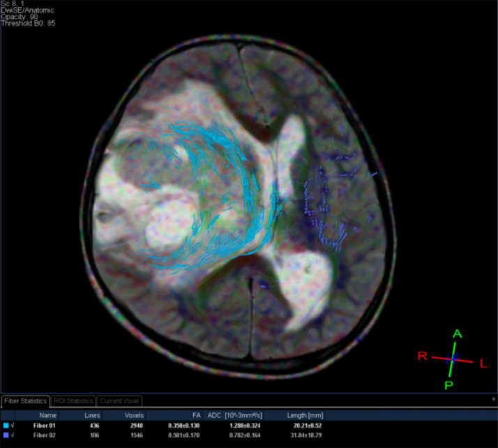The image size is (498, 448).
Task: Select the Fiber 01 row name
Action: tap(44, 424)
